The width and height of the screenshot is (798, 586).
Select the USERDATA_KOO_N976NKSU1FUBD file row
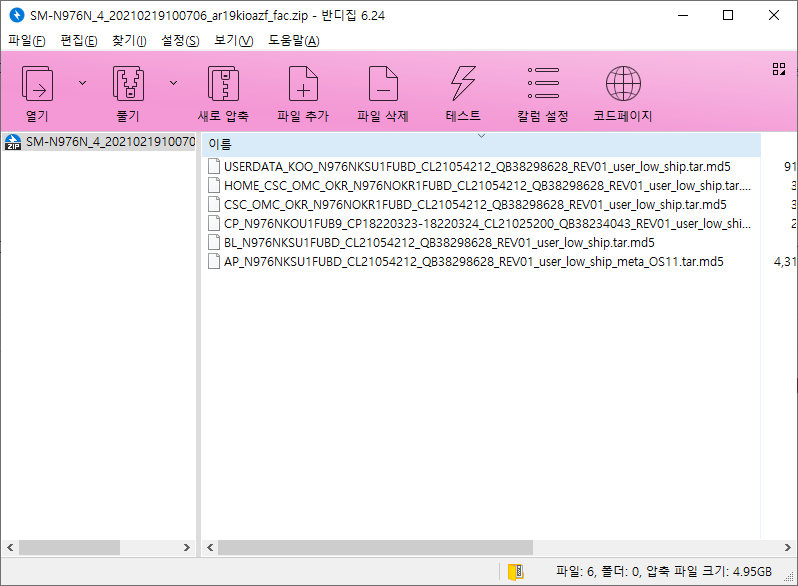(x=477, y=166)
